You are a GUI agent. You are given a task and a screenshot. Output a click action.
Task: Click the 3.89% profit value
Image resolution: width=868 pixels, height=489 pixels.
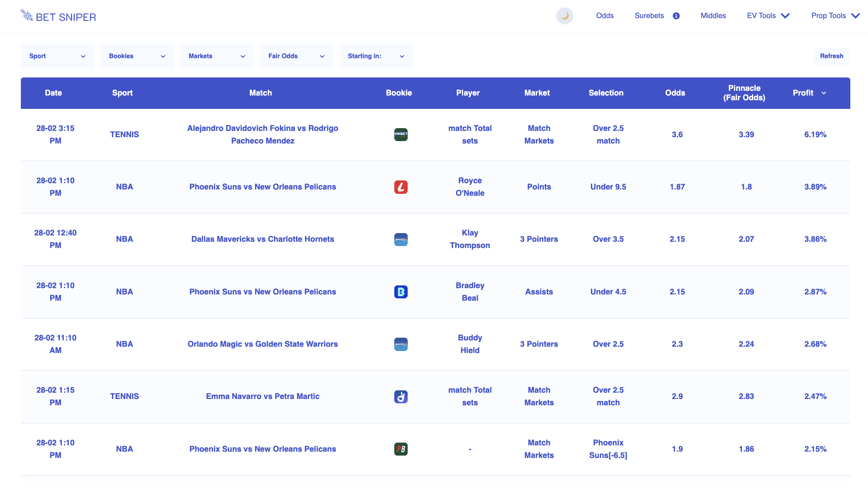click(815, 187)
